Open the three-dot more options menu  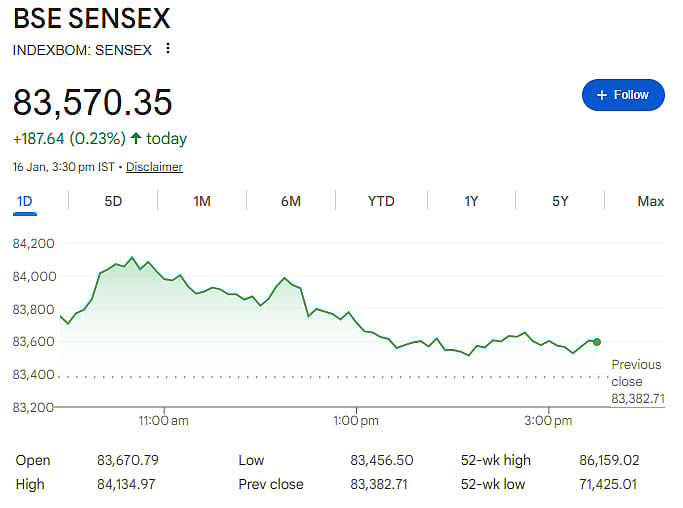point(168,49)
